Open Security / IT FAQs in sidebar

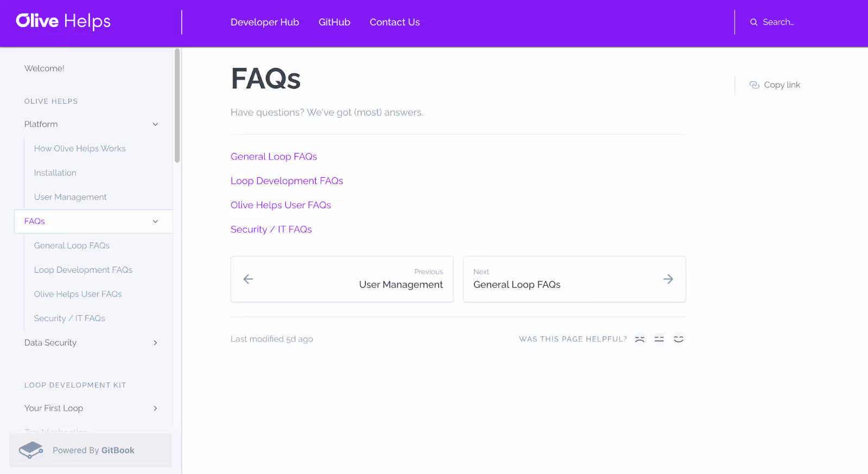(69, 318)
